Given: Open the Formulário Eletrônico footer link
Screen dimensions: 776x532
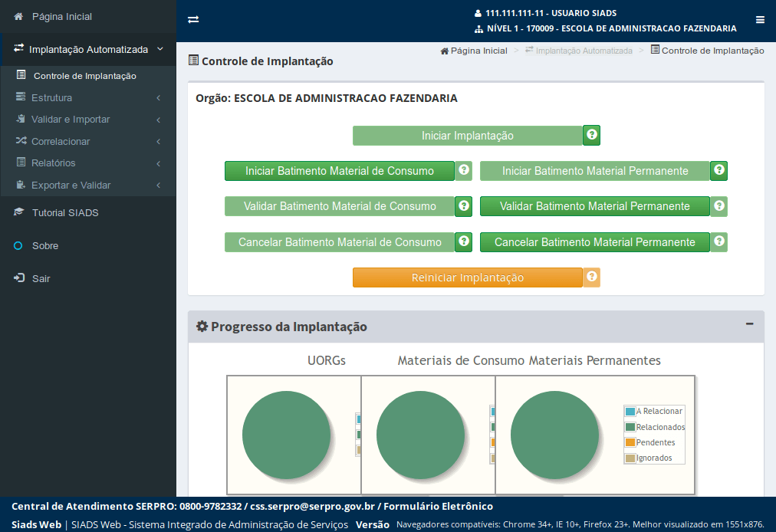Looking at the screenshot, I should (x=438, y=506).
